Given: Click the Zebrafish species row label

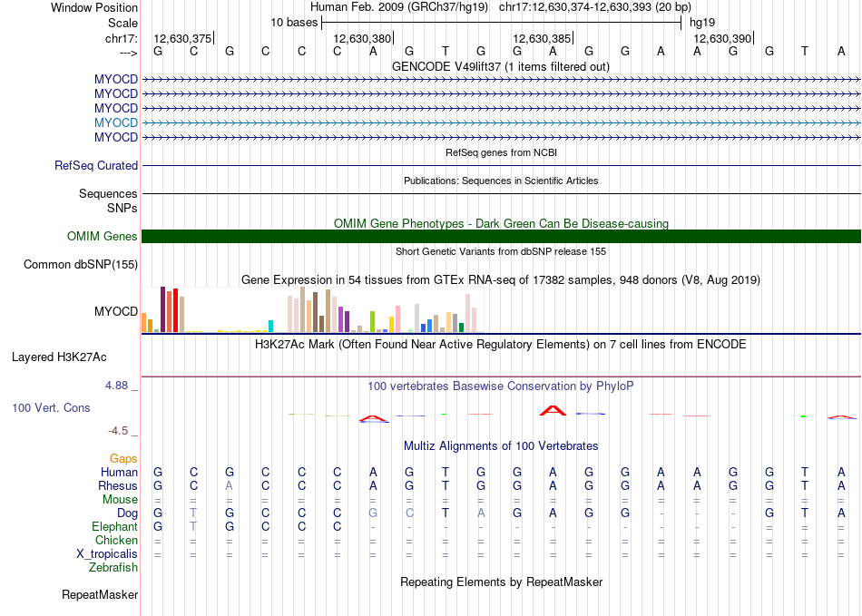Looking at the screenshot, I should click(x=113, y=568).
